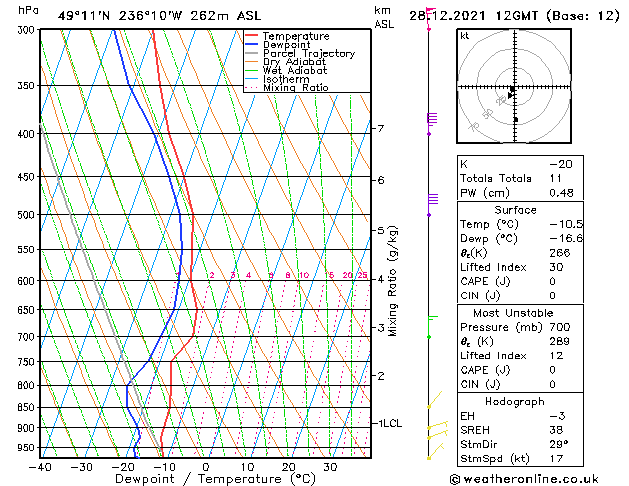
Task: Click the 30 temperature axis label
Action: pos(330,467)
